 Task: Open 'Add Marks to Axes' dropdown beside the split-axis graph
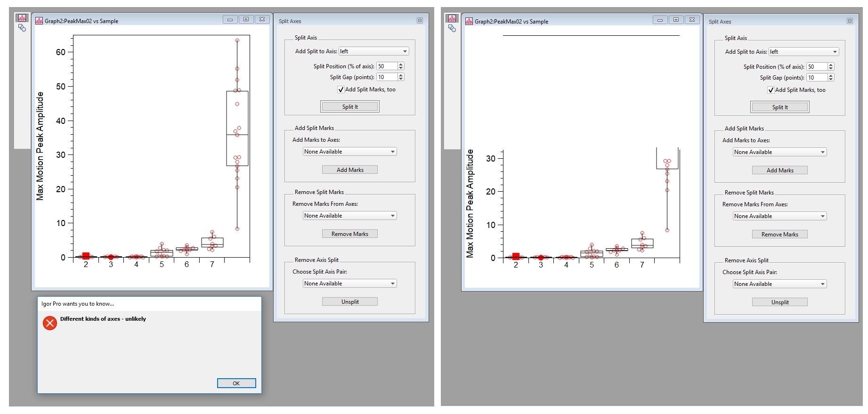779,152
